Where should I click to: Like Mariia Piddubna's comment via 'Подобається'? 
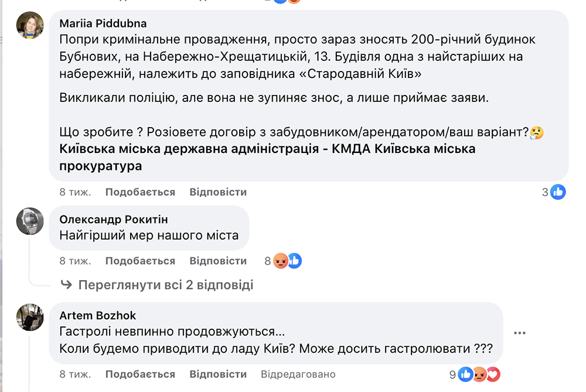tap(140, 192)
